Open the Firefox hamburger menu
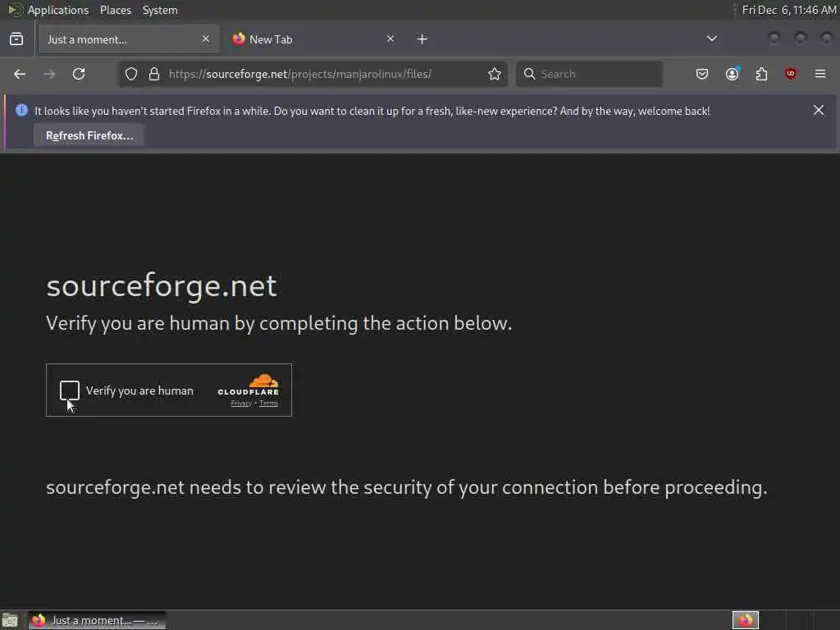Image resolution: width=840 pixels, height=630 pixels. click(820, 74)
